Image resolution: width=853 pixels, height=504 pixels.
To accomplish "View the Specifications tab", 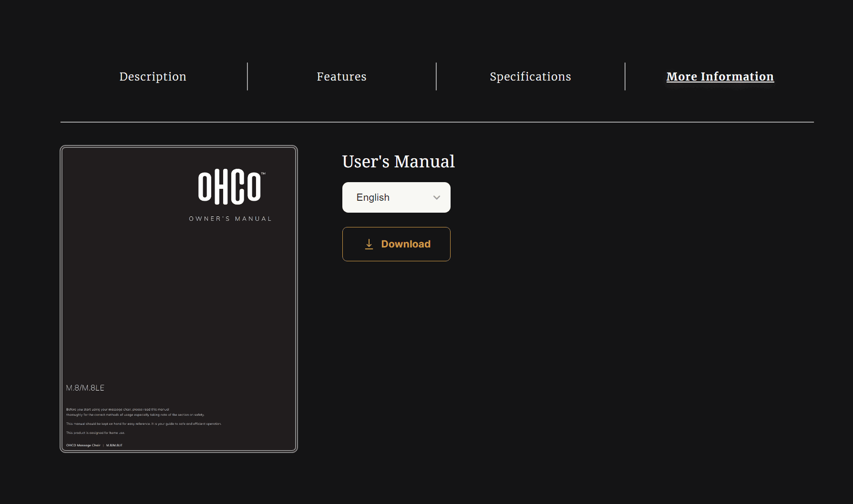I will 530,76.
